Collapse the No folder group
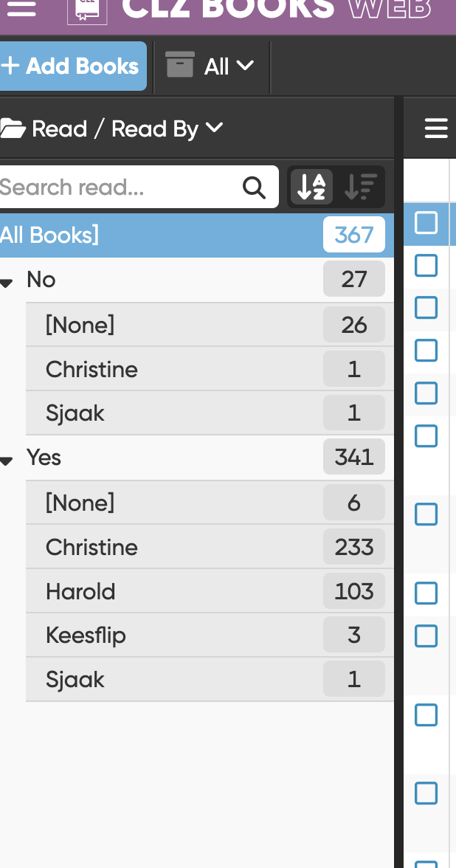456x868 pixels. tap(7, 282)
